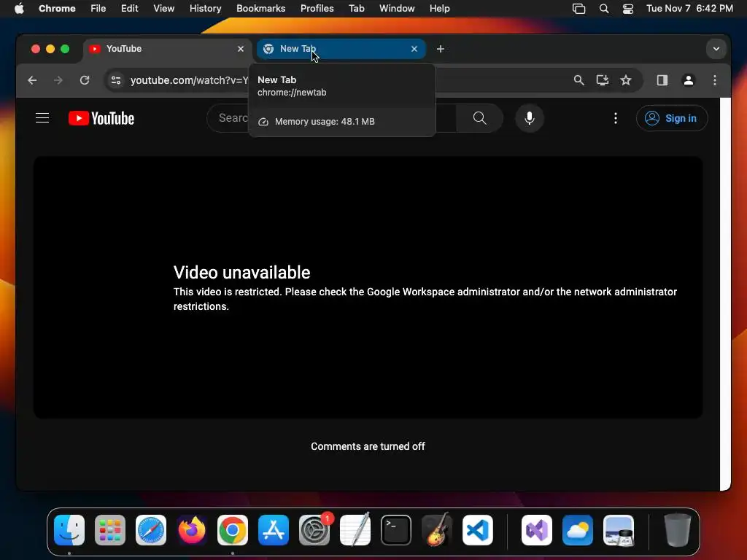
Task: Open the Tab menu
Action: [x=356, y=9]
